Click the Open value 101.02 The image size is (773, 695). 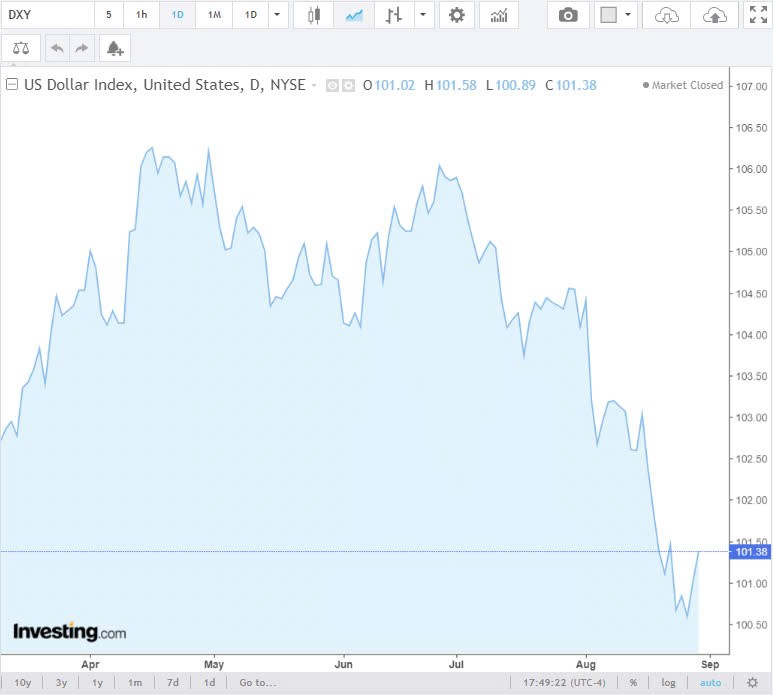(x=394, y=85)
